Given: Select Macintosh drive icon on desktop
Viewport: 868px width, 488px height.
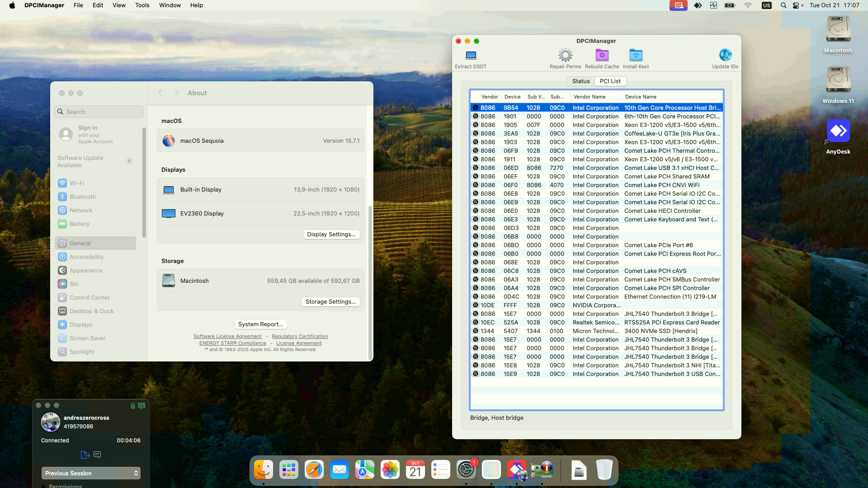Looking at the screenshot, I should tap(838, 30).
